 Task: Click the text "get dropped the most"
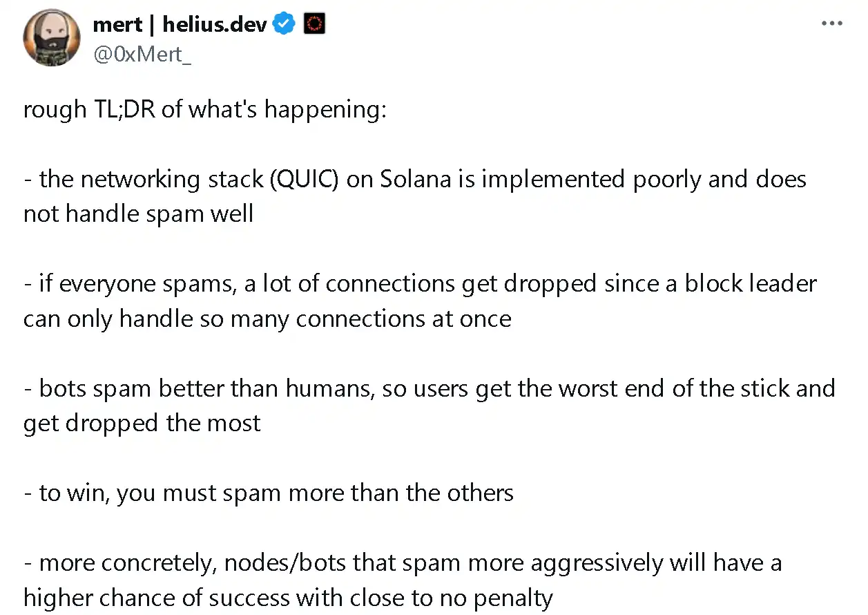click(142, 423)
